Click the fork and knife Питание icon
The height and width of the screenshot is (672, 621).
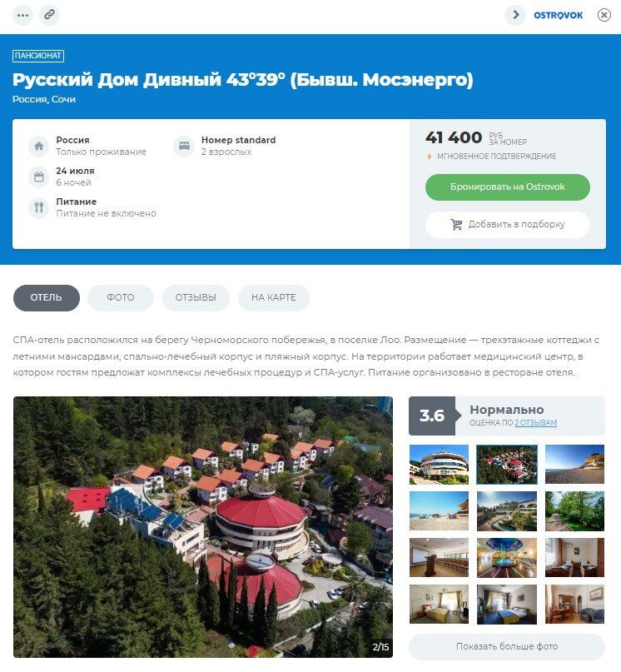tap(39, 207)
